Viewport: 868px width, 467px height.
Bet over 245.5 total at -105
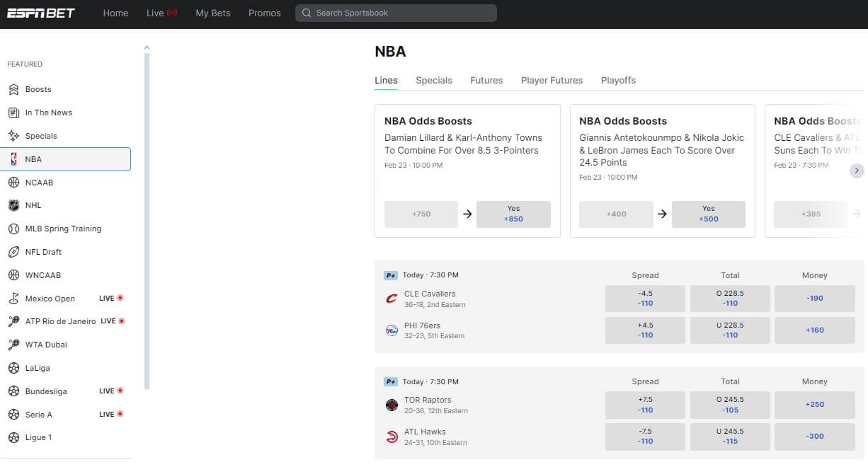coord(730,405)
